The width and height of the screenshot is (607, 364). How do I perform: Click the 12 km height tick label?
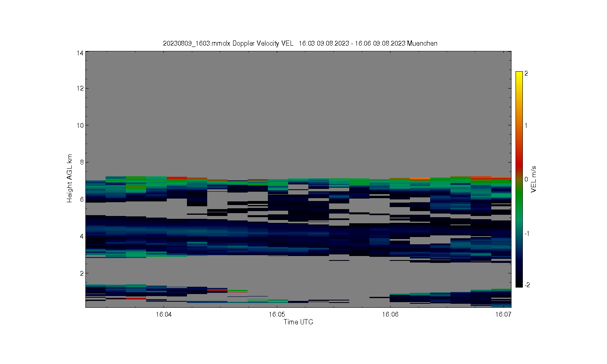point(81,88)
